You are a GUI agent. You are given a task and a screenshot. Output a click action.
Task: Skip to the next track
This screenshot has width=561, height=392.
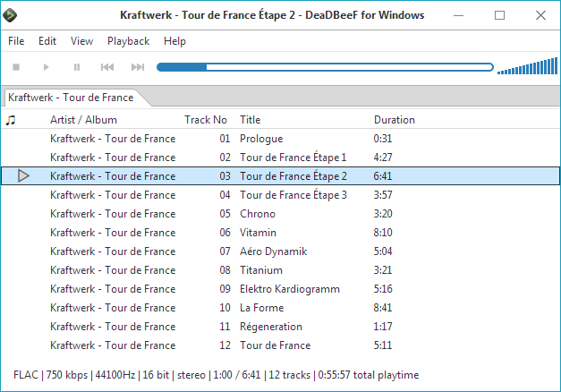pos(138,67)
